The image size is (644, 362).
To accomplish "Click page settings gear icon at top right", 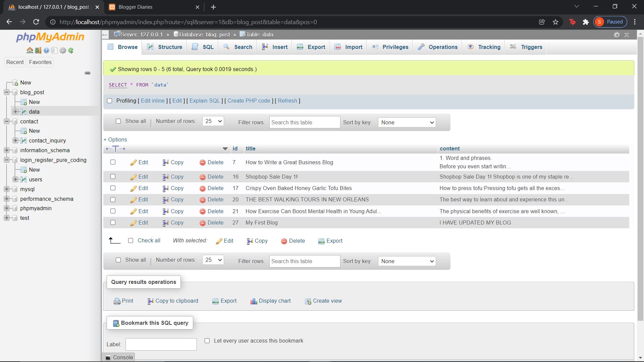I will 616,35.
